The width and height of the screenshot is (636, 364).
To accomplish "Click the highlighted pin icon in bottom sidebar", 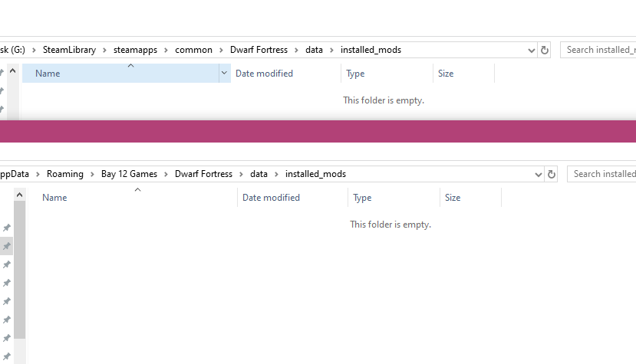I will coord(6,246).
